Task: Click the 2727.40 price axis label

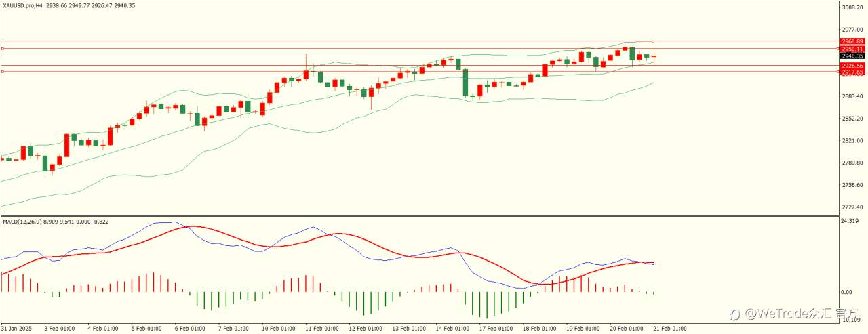Action: pos(852,207)
